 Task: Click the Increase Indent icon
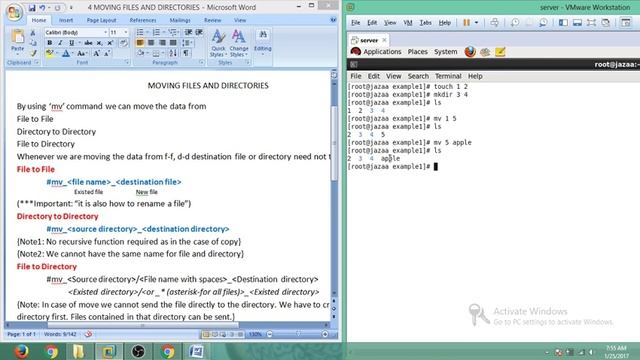(199, 32)
